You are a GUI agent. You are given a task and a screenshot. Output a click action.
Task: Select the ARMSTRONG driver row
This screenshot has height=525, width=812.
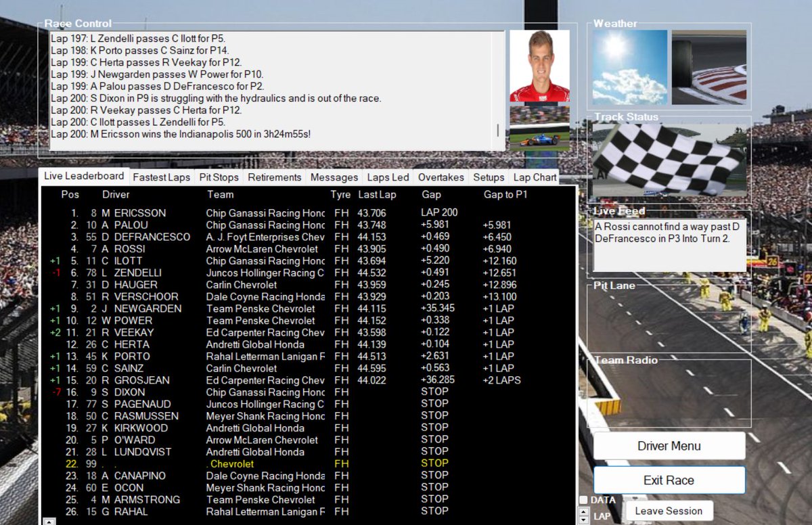point(308,500)
